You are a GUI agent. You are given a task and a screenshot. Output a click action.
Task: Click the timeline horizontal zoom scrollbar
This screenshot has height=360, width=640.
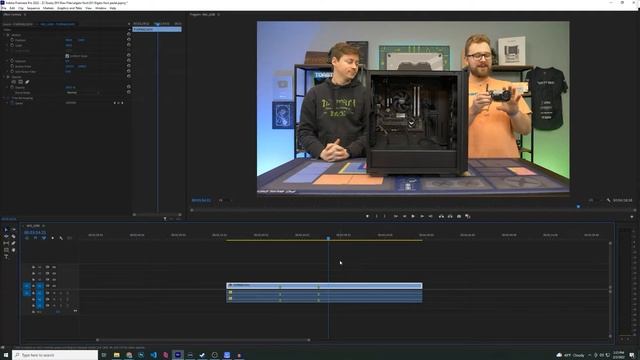click(203, 340)
